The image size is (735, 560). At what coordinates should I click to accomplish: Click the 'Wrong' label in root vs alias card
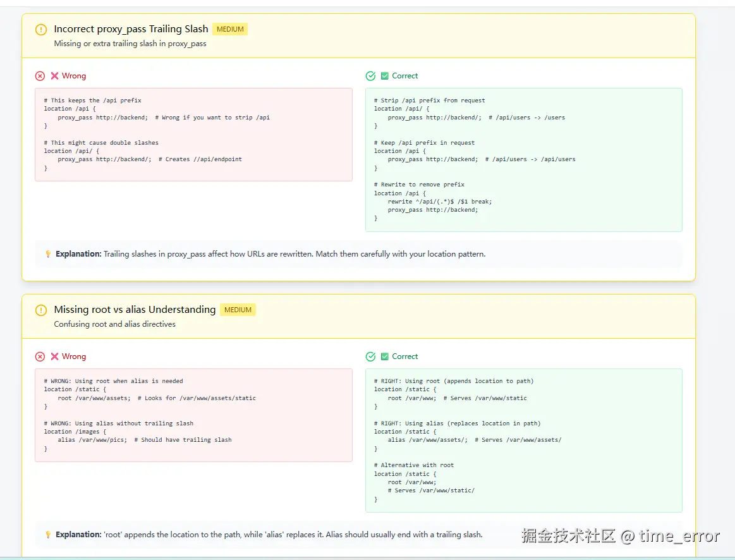(x=74, y=356)
